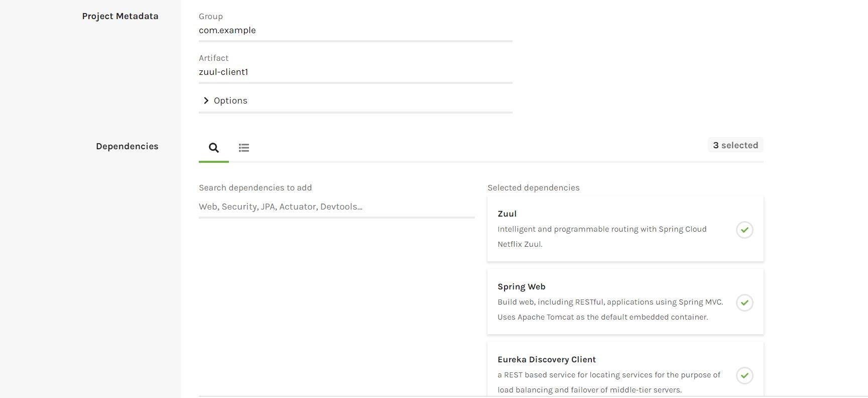Select the Spring Web card title

coord(521,286)
